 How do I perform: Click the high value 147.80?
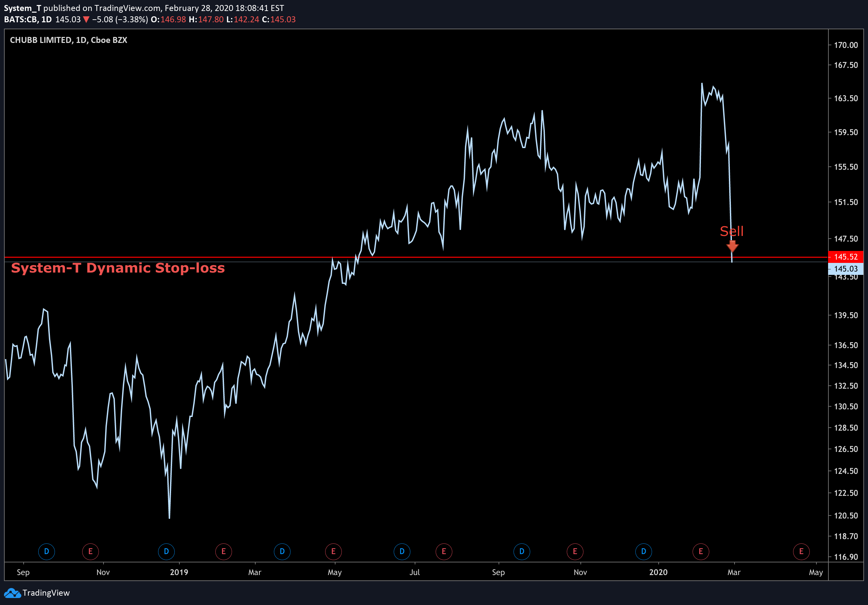(x=211, y=19)
